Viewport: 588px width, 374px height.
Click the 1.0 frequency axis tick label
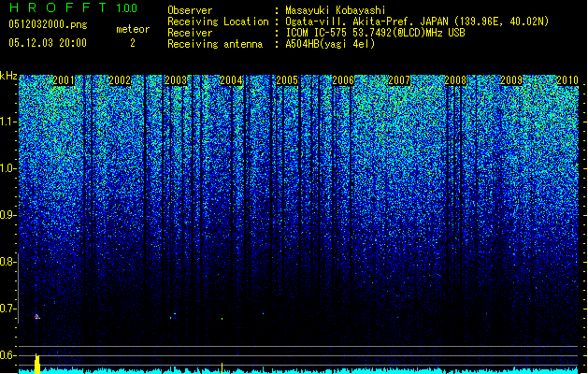7,169
